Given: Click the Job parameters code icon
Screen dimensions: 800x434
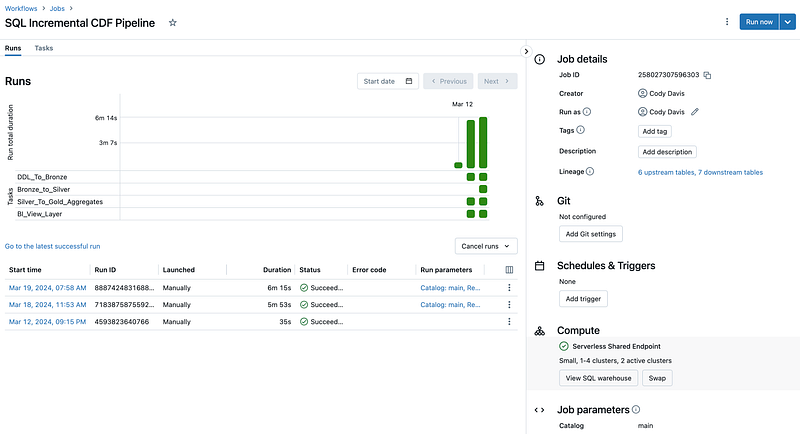Looking at the screenshot, I should coord(539,410).
